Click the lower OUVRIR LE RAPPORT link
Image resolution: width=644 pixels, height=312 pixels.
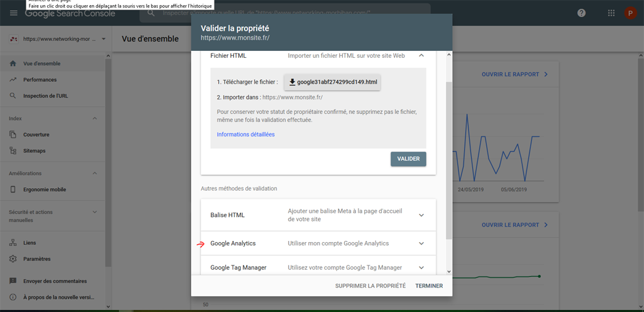(x=515, y=225)
